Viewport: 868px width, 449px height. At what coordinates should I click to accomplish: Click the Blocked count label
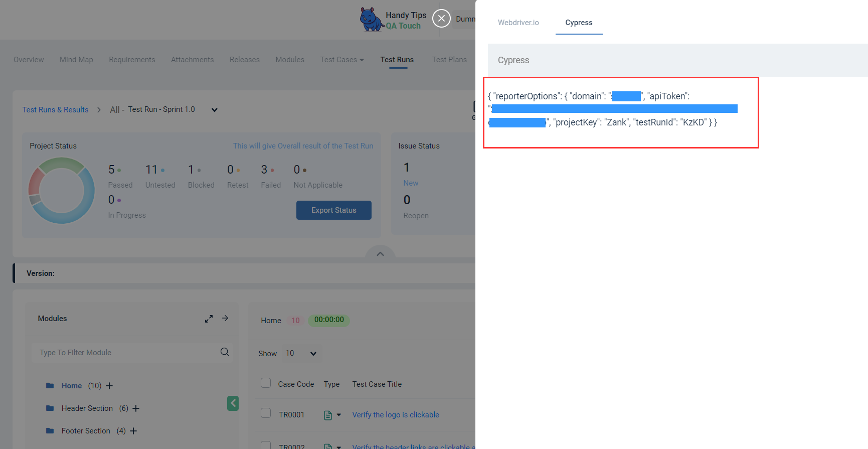[201, 185]
